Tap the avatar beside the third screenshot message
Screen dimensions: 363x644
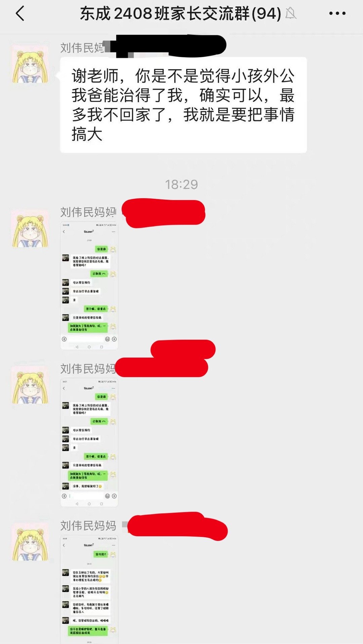pos(30,542)
